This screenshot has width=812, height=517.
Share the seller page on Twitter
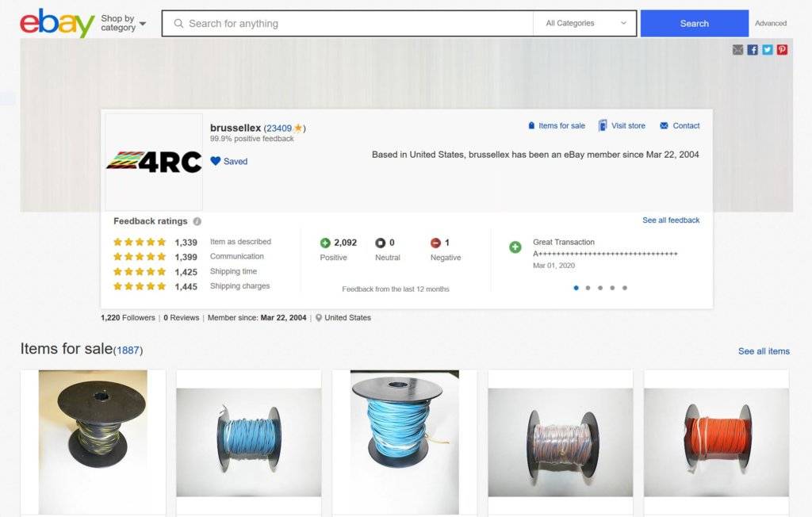tap(768, 49)
